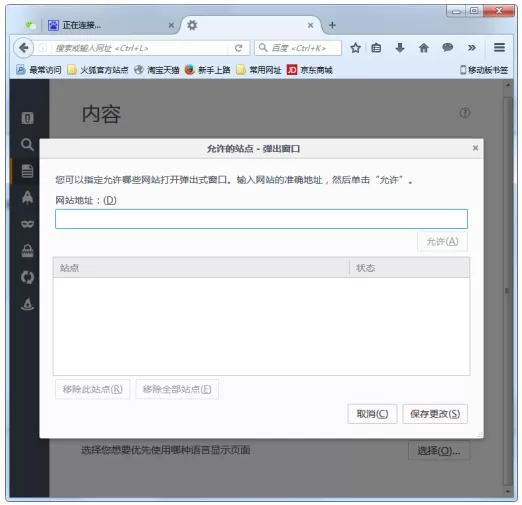Click the 移除此站点(R) button

click(x=92, y=389)
